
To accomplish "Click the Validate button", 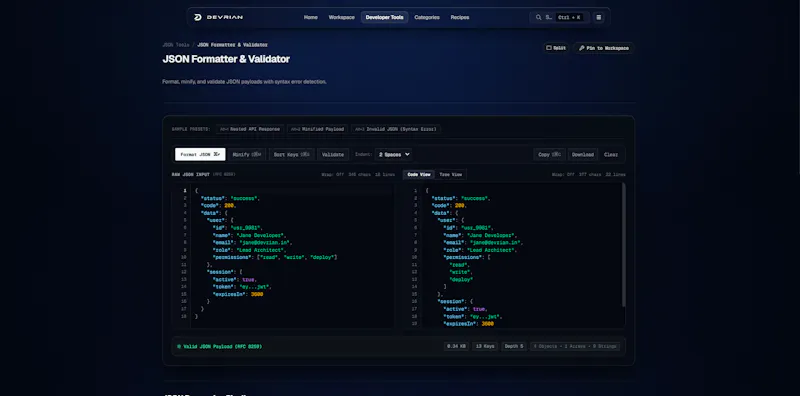I will (333, 154).
